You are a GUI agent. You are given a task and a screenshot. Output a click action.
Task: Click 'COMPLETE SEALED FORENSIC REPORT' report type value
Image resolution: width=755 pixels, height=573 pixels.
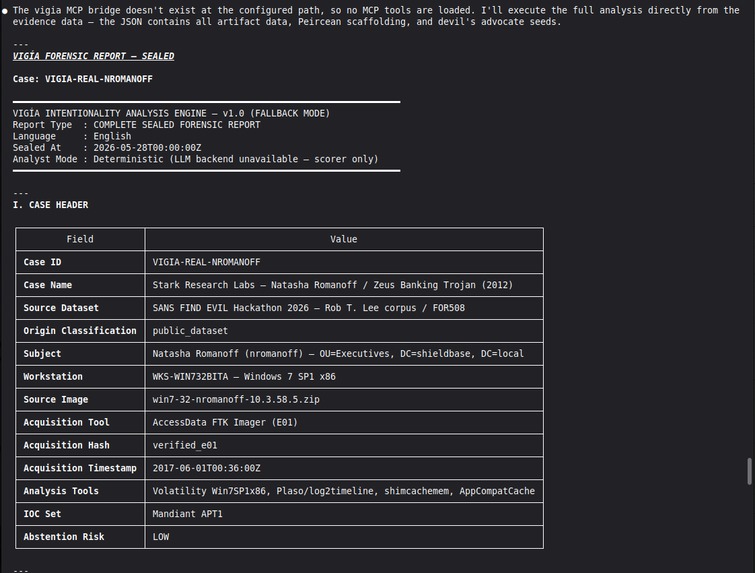[177, 125]
